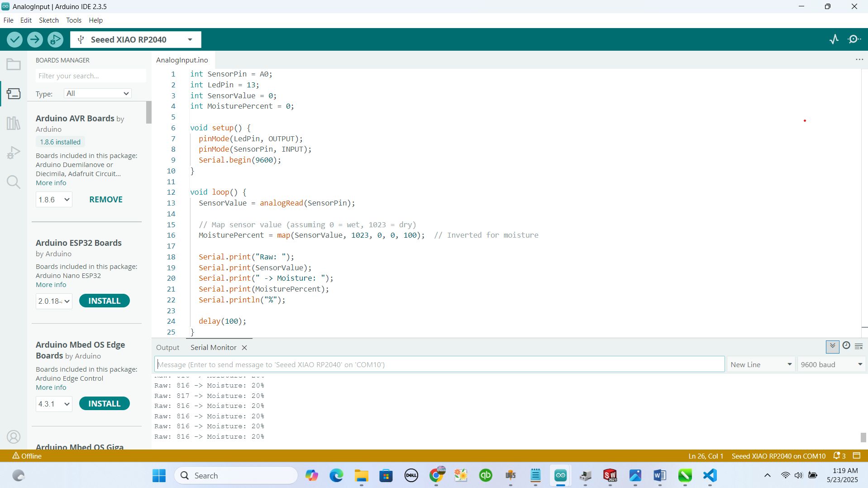Click the 1.8.6 installed badge
The image size is (868, 488).
coord(60,142)
